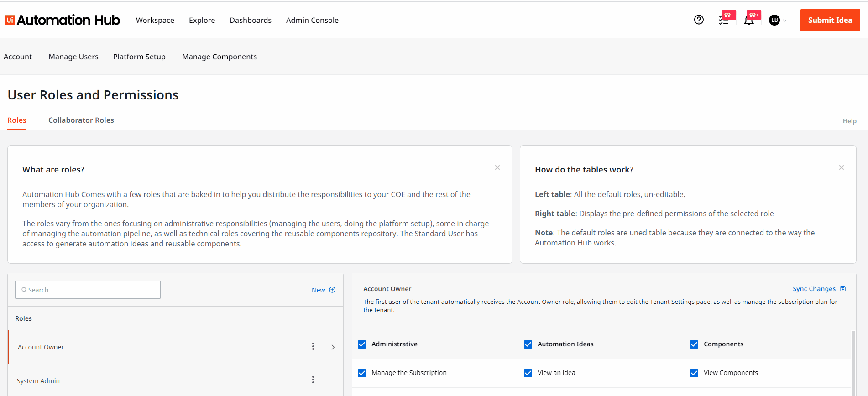Open the Manage Users section
The height and width of the screenshot is (396, 868).
73,57
